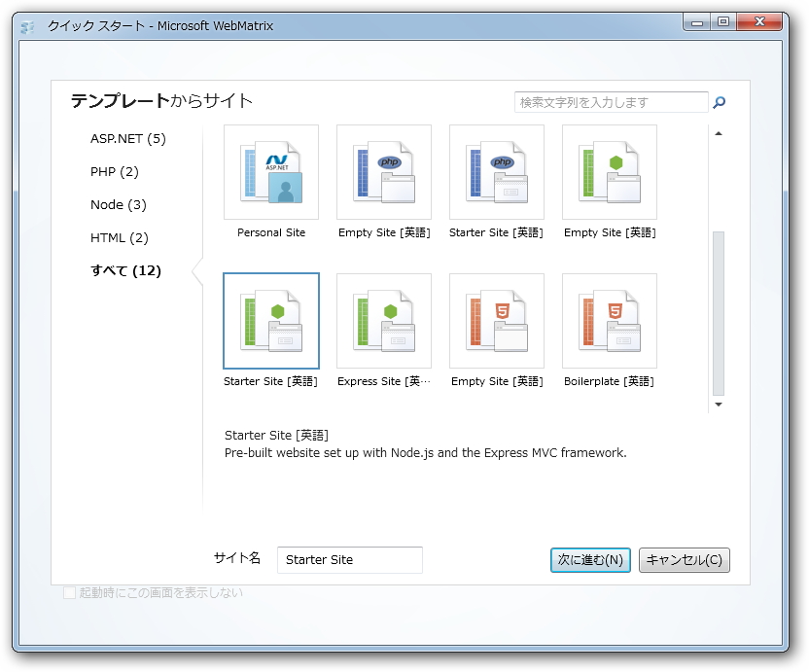Enable 起動時にこの画面を表示しない checkbox
Screen dimensions: 809x672
(x=68, y=593)
